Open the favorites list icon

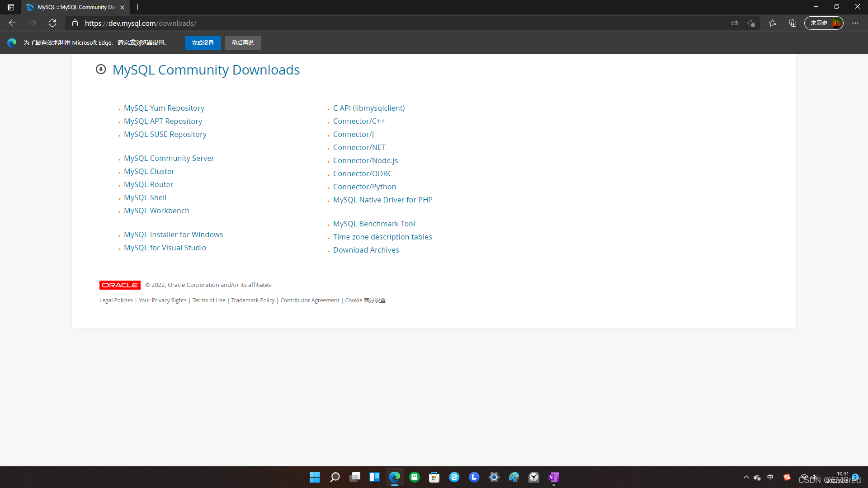pyautogui.click(x=773, y=23)
